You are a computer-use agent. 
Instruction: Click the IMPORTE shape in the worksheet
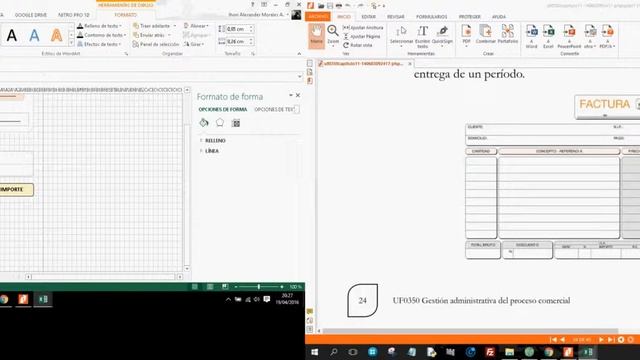(x=17, y=189)
